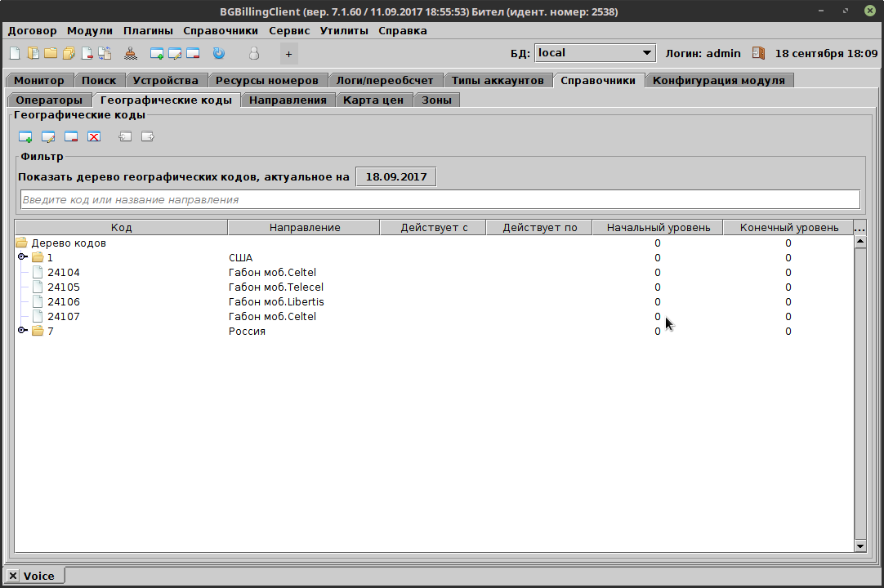The image size is (884, 588).
Task: Click the direction name filter input field
Action: tap(437, 198)
